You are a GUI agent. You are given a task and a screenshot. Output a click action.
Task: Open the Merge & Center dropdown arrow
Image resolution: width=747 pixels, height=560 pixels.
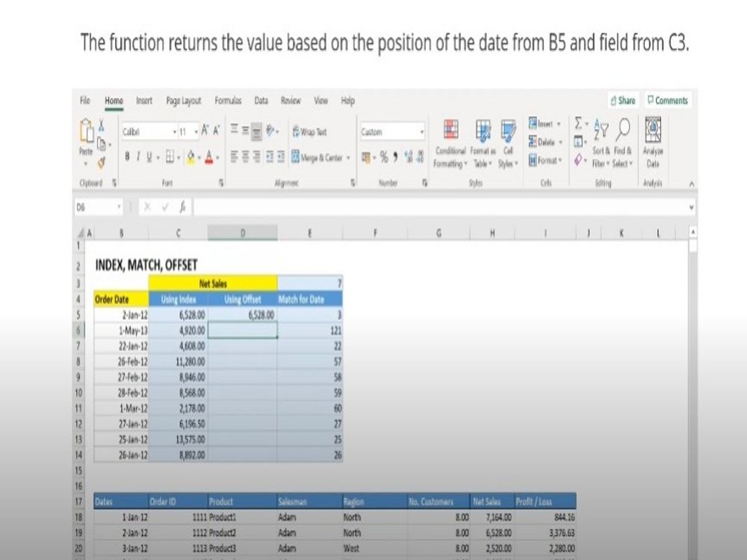click(348, 158)
